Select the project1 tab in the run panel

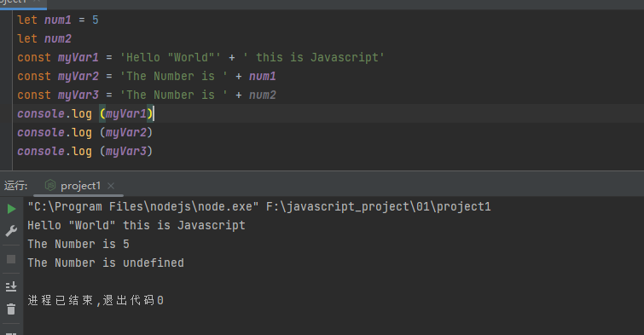click(80, 186)
